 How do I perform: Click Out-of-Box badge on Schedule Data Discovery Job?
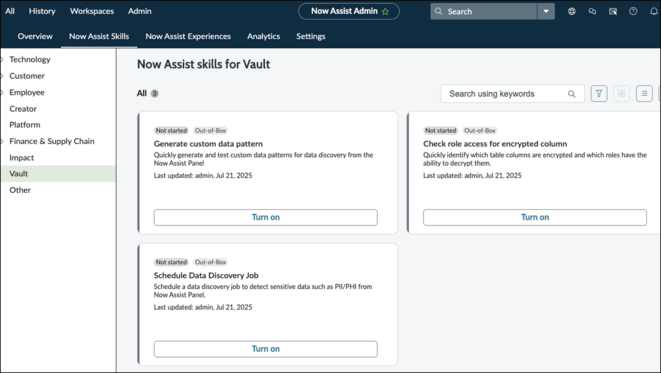point(210,262)
